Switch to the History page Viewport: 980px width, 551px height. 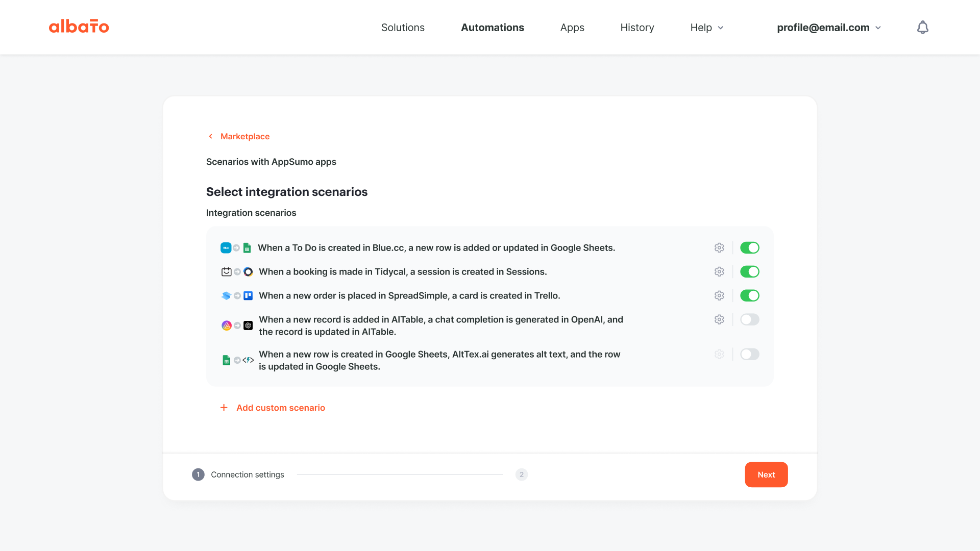(x=637, y=28)
